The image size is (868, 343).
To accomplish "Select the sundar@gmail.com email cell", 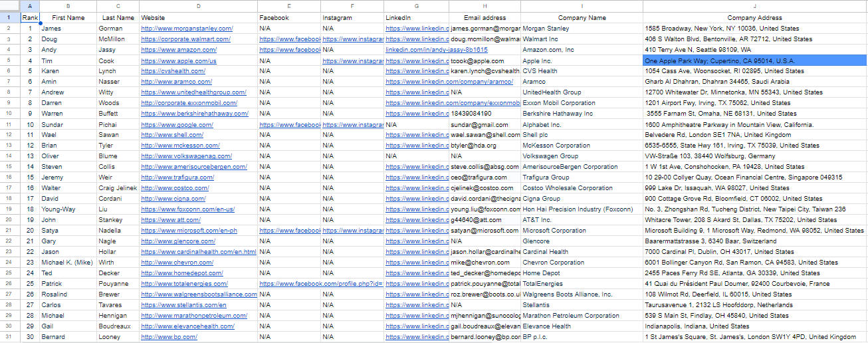I will 485,124.
